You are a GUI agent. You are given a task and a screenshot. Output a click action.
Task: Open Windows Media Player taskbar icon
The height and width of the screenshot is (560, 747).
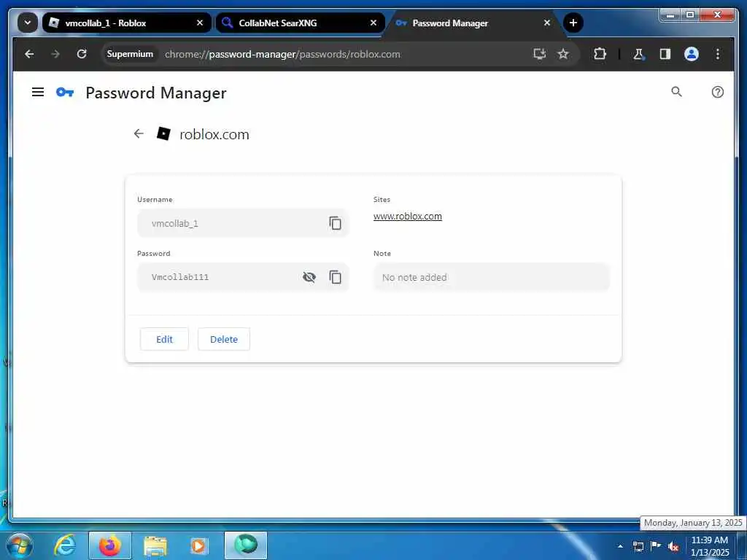coord(198,545)
